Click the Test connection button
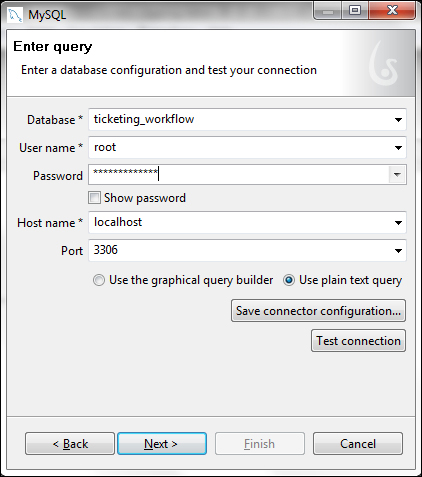 click(358, 341)
